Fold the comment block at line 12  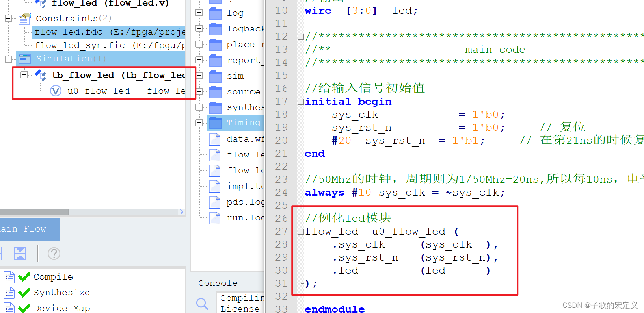tap(301, 37)
